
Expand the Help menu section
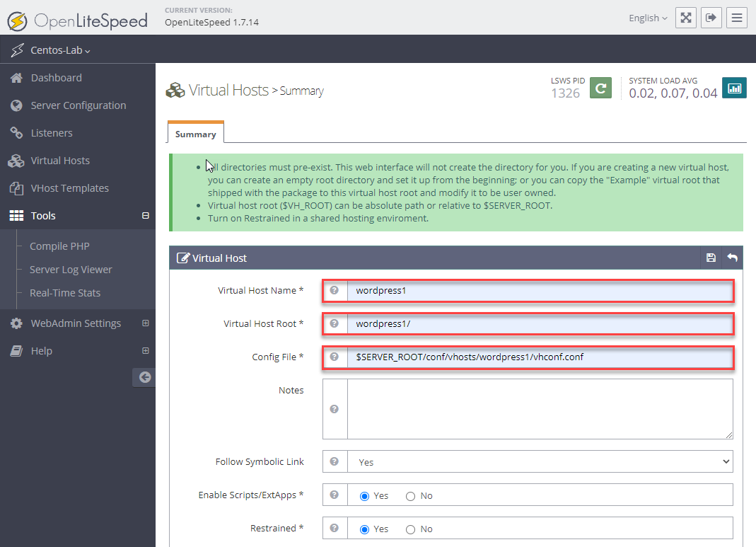pos(146,351)
